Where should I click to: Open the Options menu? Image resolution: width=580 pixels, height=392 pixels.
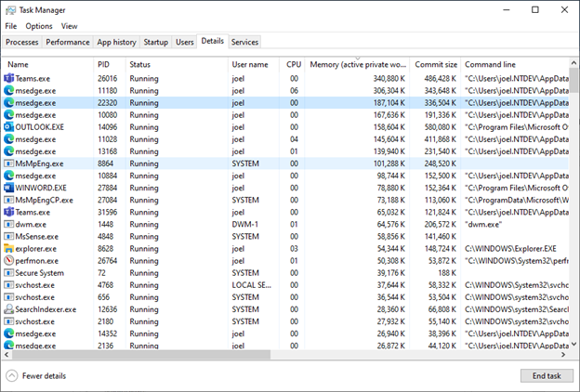coord(39,26)
